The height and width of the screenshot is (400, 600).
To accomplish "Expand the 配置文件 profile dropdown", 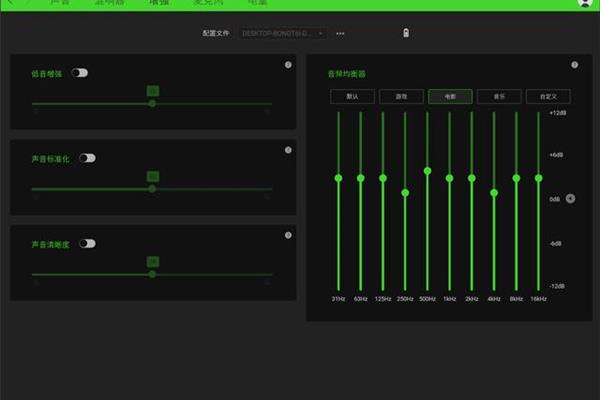I will (x=283, y=33).
